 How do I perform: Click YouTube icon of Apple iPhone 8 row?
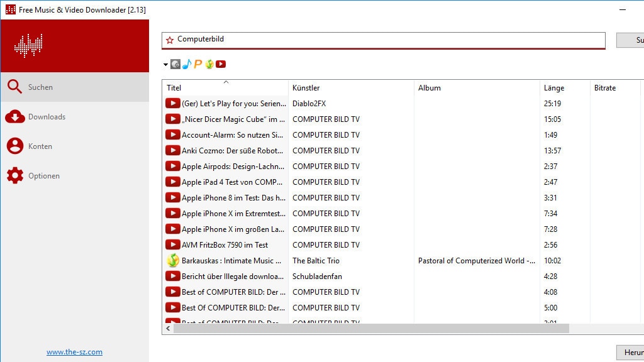[x=172, y=198]
